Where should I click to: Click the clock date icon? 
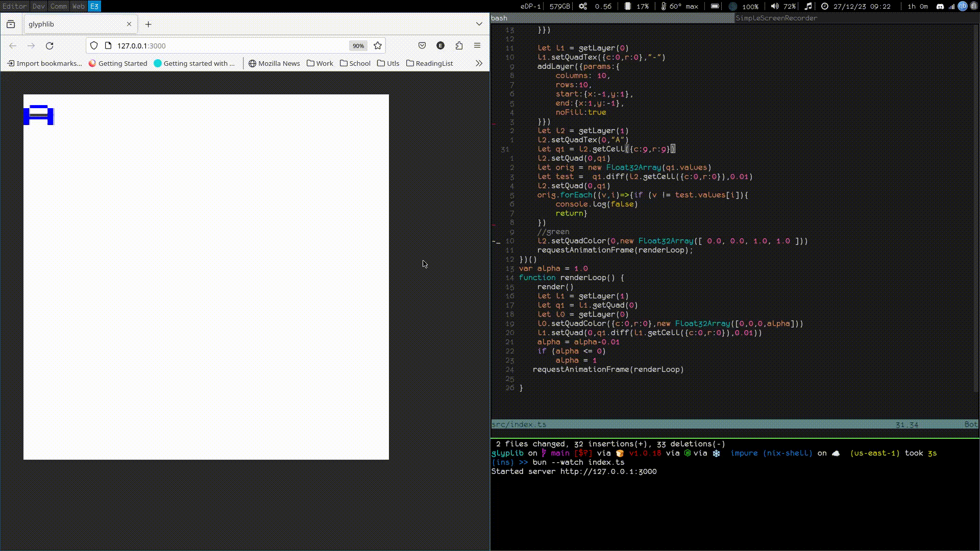(x=825, y=6)
